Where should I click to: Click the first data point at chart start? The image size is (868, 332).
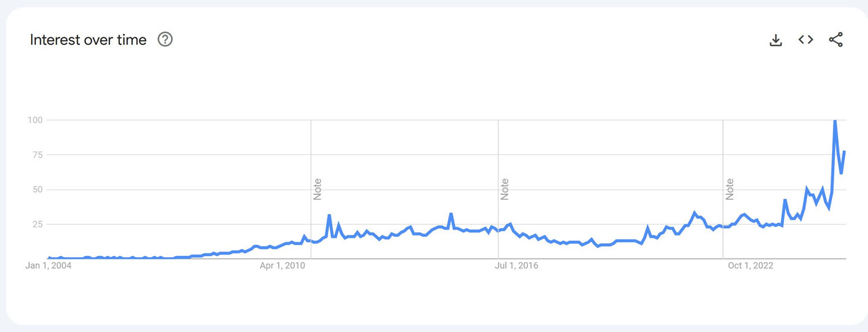click(x=48, y=258)
